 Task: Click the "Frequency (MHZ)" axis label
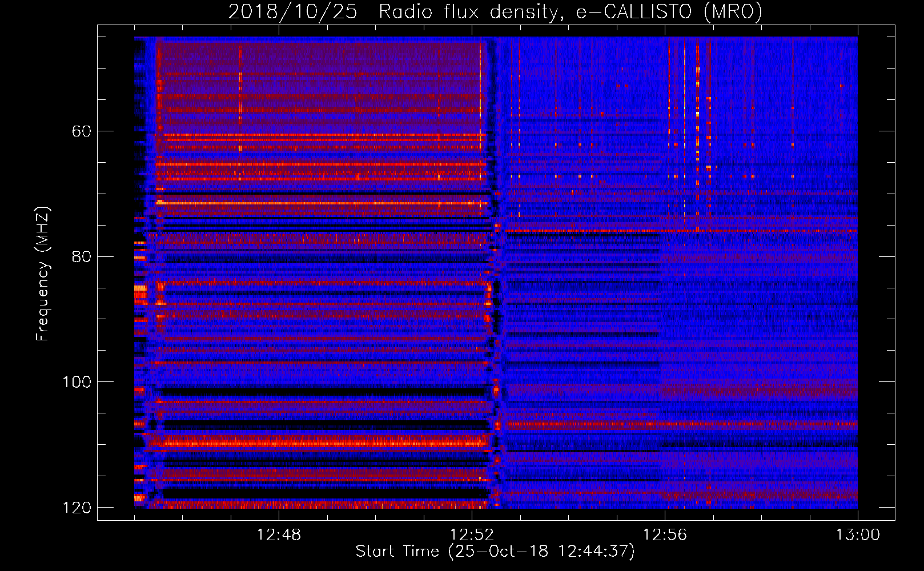pyautogui.click(x=43, y=274)
